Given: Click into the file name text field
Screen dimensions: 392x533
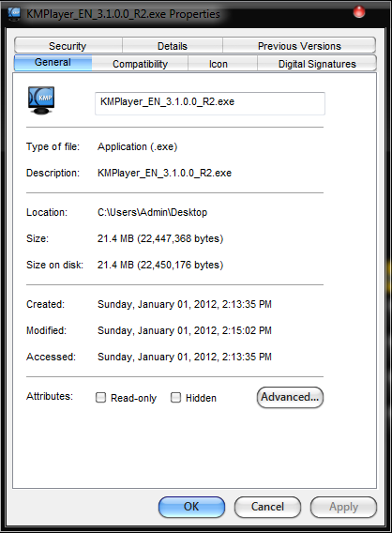Looking at the screenshot, I should pos(210,103).
